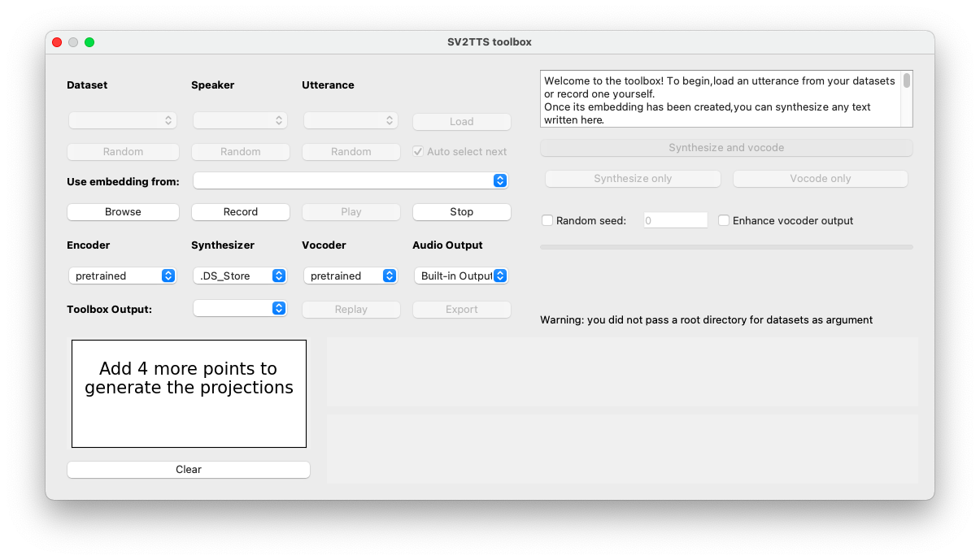Open the Utterance dropdown

pyautogui.click(x=351, y=120)
